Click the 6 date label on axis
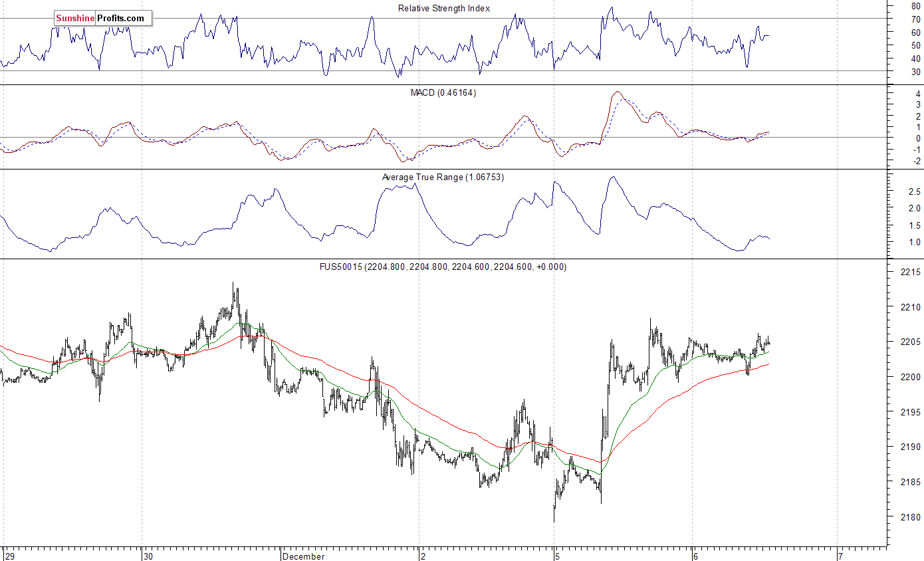 695,556
